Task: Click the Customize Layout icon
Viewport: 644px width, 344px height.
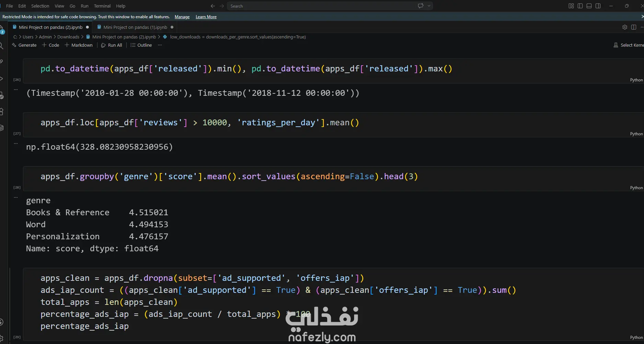Action: pos(571,6)
